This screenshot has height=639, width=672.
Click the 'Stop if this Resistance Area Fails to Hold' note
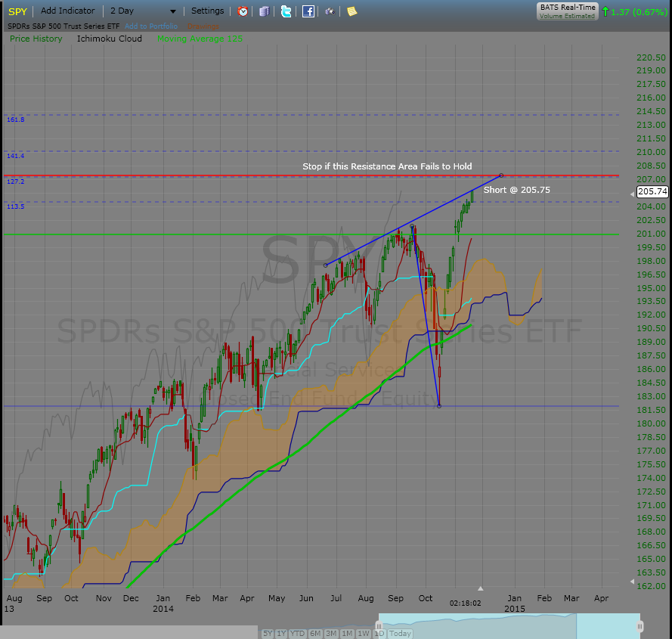tap(387, 166)
